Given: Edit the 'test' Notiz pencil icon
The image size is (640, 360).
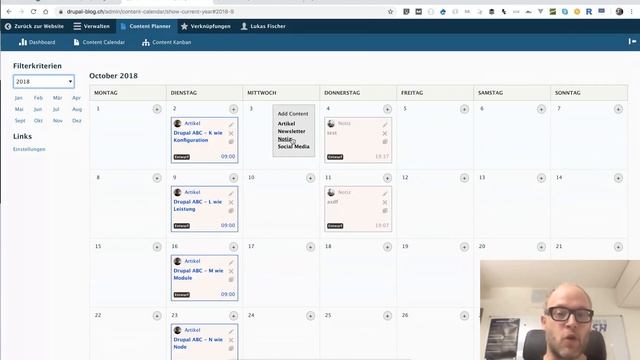Looking at the screenshot, I should pyautogui.click(x=385, y=124).
